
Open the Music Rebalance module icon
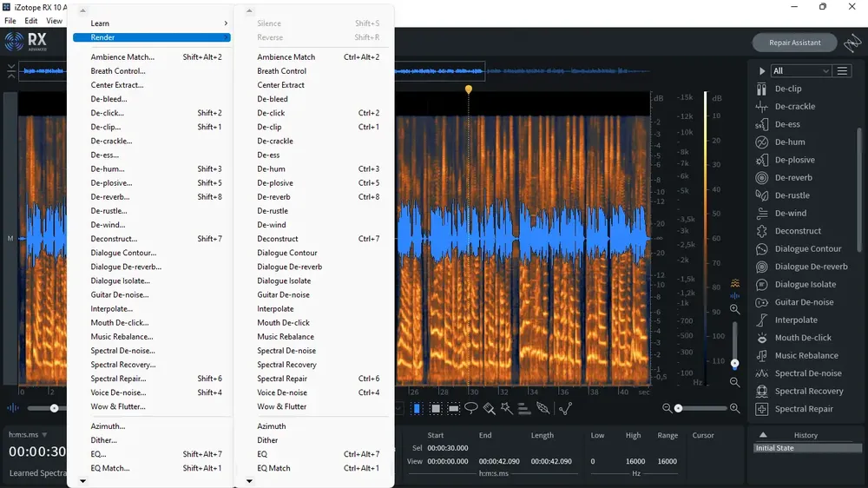click(762, 355)
